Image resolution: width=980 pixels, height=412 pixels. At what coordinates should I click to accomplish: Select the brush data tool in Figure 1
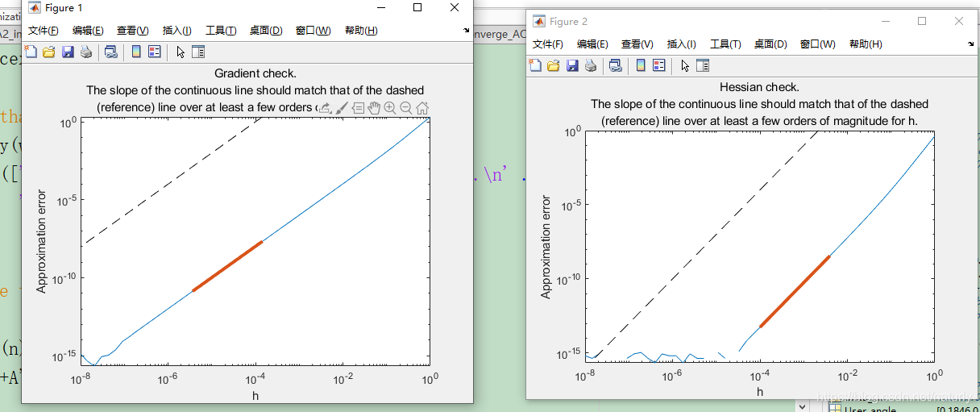coord(342,108)
